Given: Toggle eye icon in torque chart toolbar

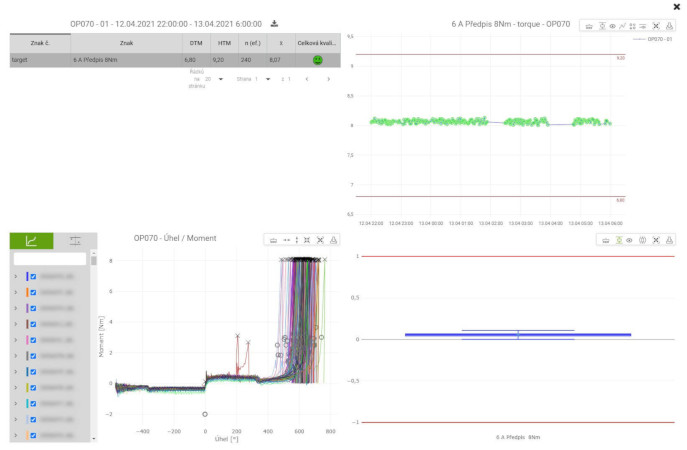Looking at the screenshot, I should pyautogui.click(x=611, y=25).
